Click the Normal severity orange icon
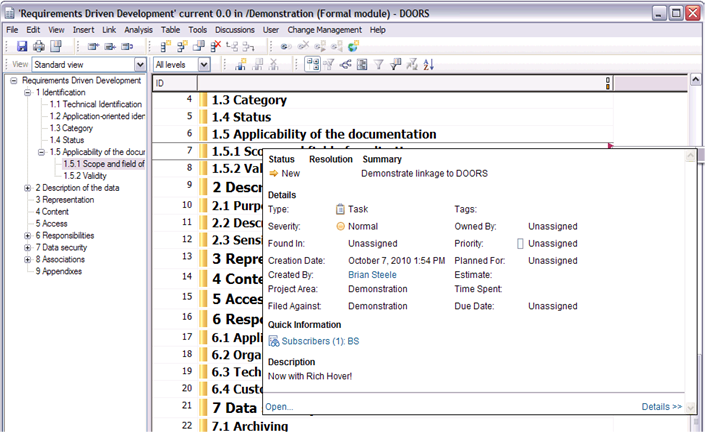Image resolution: width=705 pixels, height=432 pixels. [340, 226]
